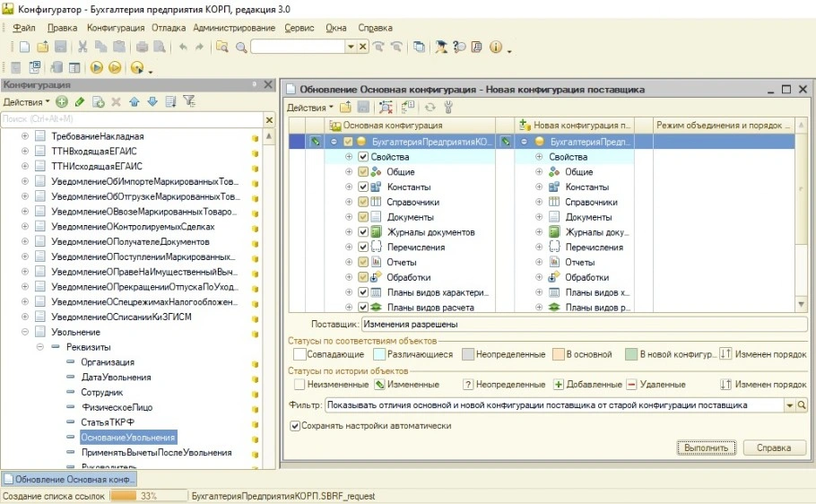816x504 pixels.
Task: Open the Действия dropdown in Конфигурация panel
Action: [26, 102]
